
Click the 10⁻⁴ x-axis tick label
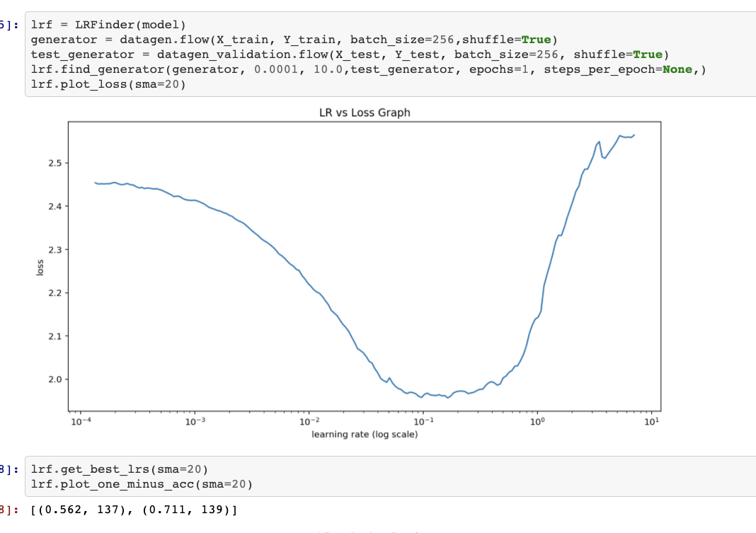(81, 421)
